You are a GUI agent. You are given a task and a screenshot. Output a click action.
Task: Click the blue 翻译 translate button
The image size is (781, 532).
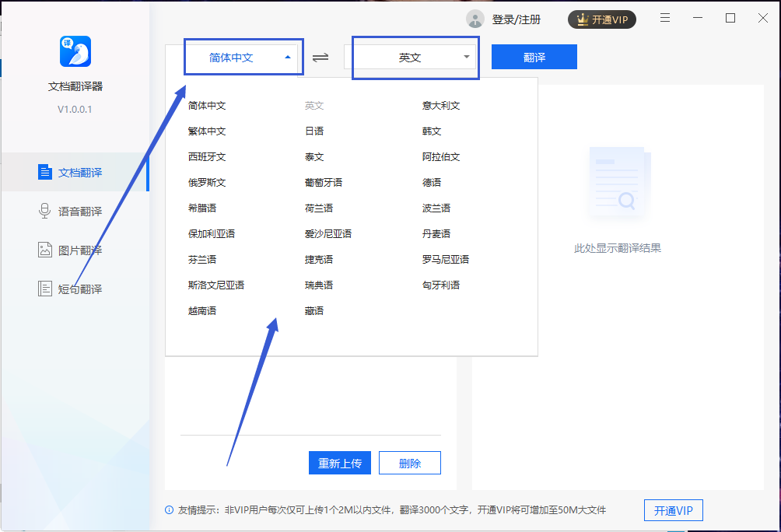pyautogui.click(x=534, y=57)
